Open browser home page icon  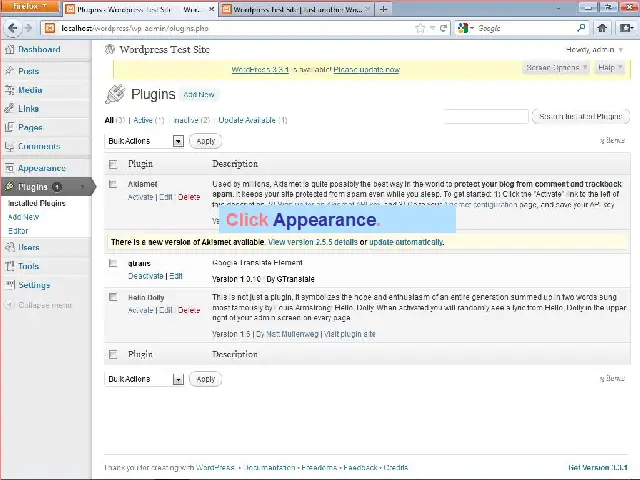point(602,28)
